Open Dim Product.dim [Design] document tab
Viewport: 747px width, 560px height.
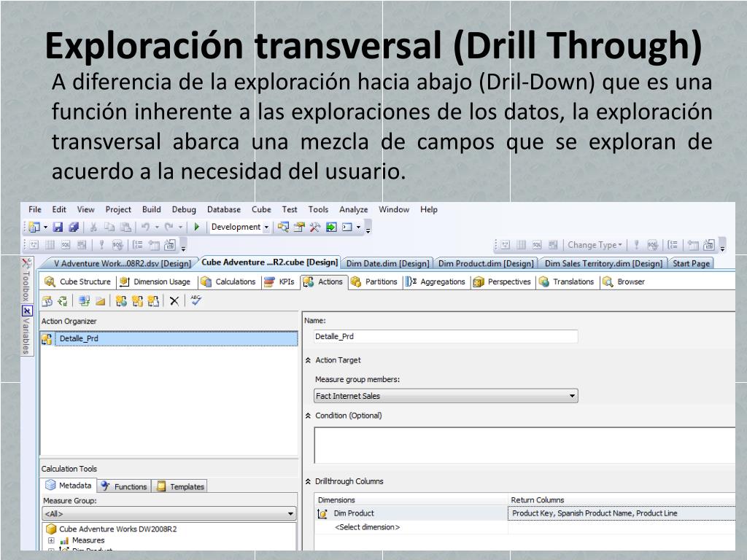click(x=485, y=263)
